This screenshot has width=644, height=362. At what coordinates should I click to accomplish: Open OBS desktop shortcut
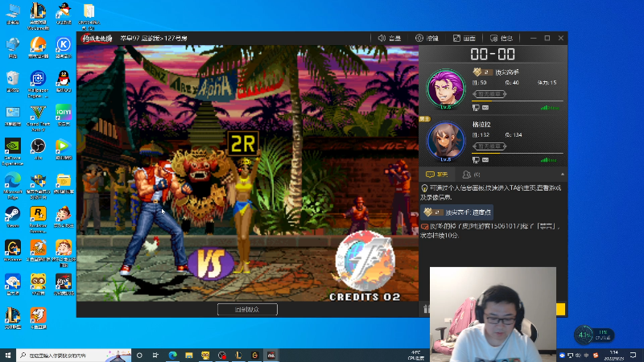tap(38, 149)
